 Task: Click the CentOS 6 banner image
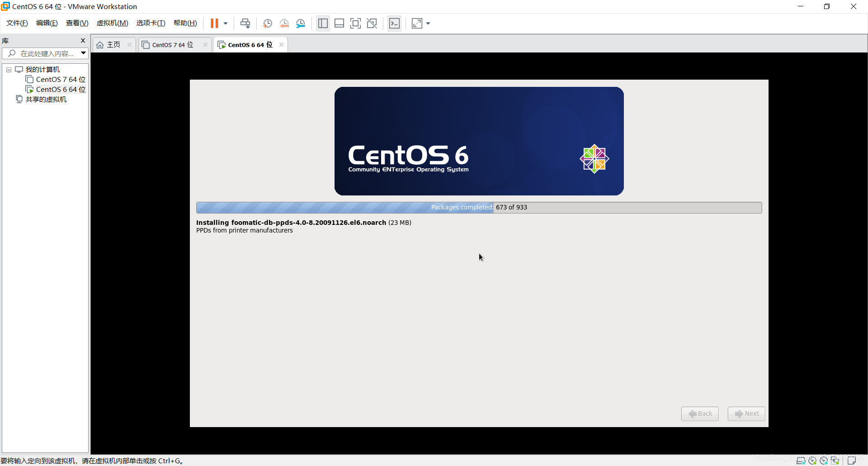click(x=479, y=141)
